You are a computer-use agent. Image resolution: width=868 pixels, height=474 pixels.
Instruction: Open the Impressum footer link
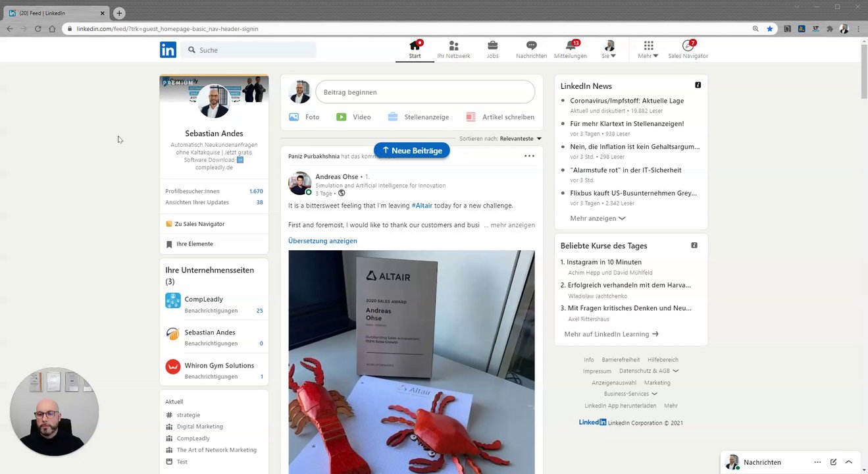point(597,371)
